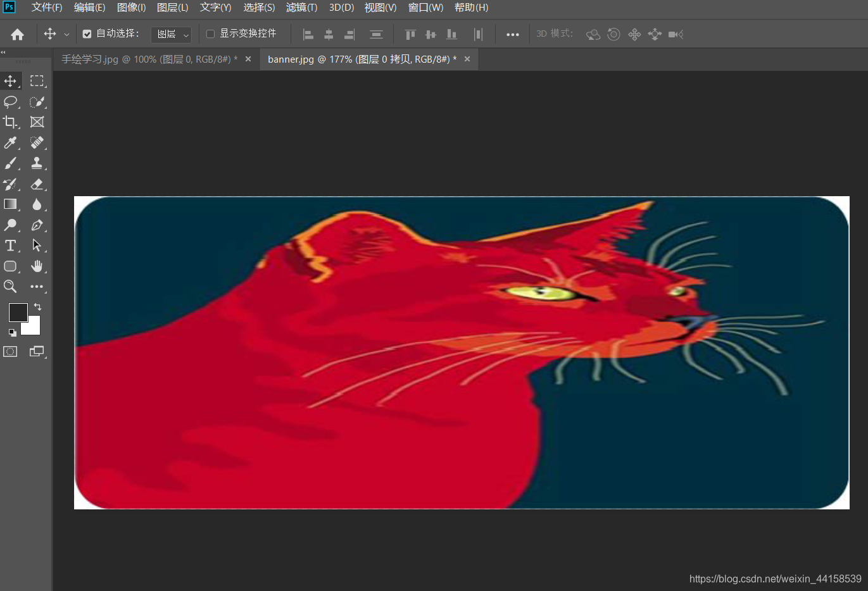Image resolution: width=868 pixels, height=591 pixels.
Task: Select the Move tool
Action: point(10,80)
